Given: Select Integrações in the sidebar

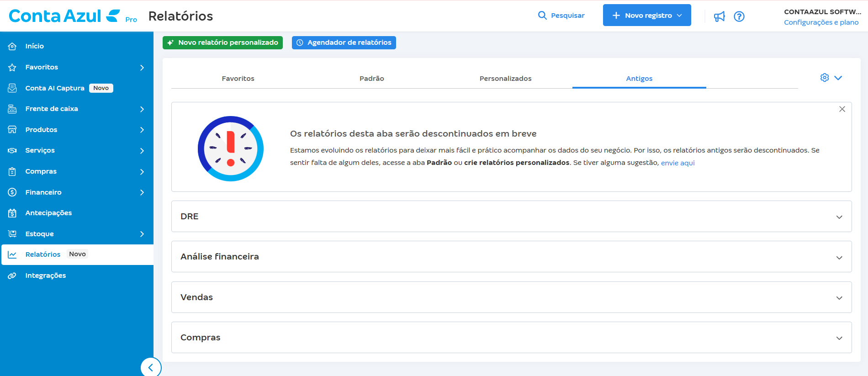Looking at the screenshot, I should [46, 275].
